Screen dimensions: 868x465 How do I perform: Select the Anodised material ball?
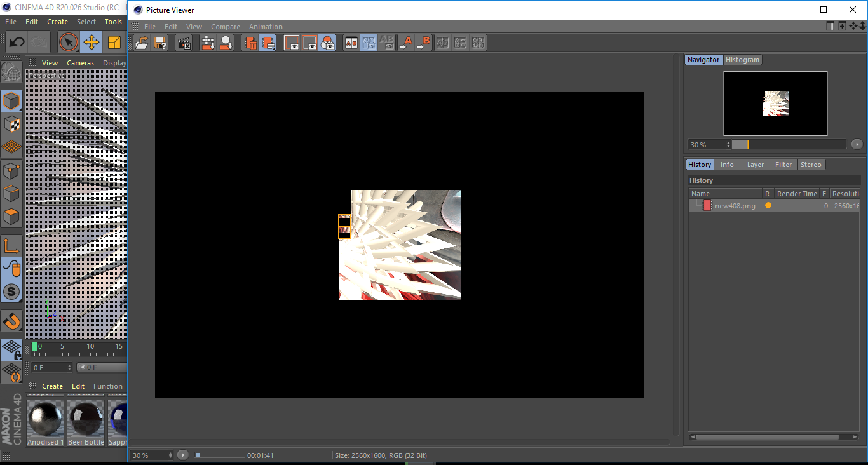pos(46,420)
